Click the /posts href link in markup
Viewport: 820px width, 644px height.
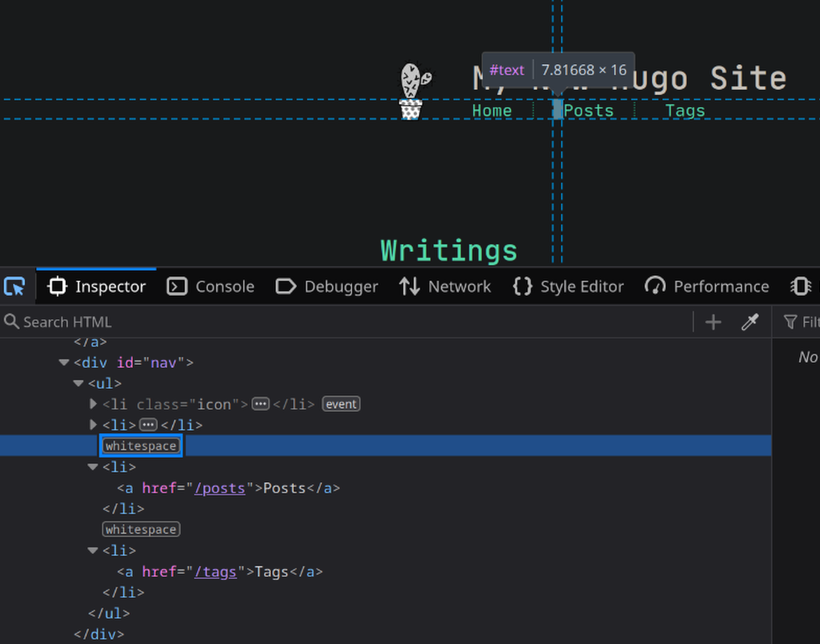point(220,488)
